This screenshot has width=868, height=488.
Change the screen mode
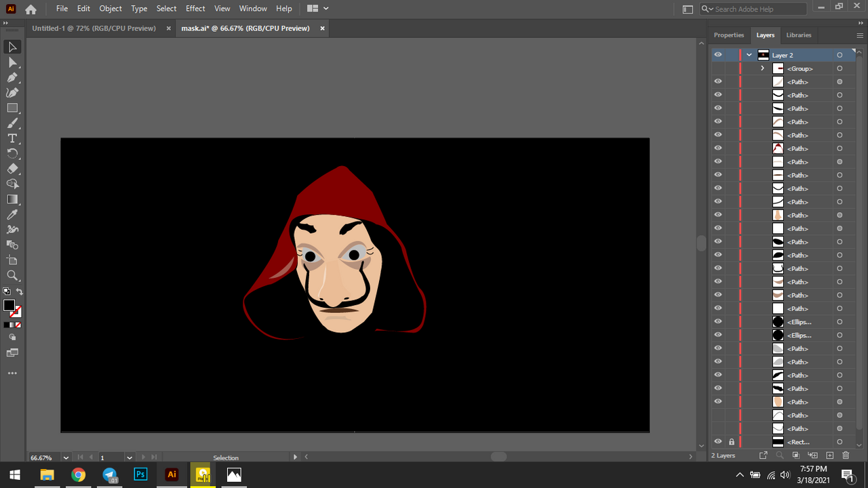tap(12, 353)
